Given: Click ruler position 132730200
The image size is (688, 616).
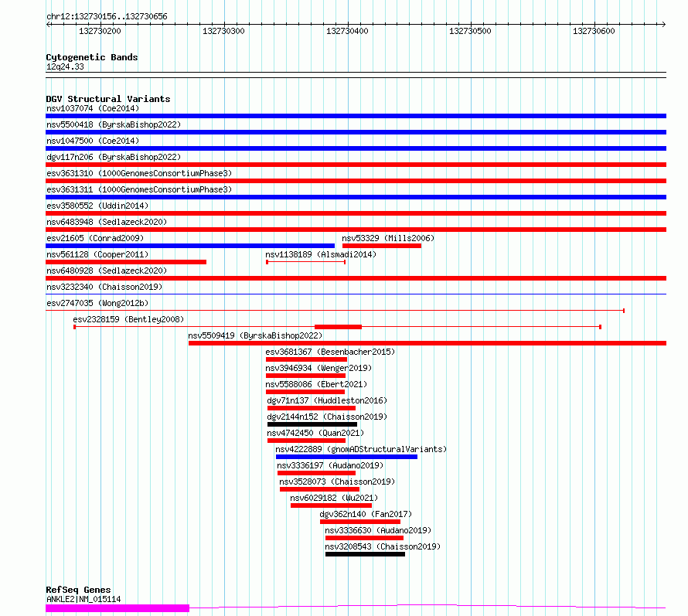Looking at the screenshot, I should (100, 31).
